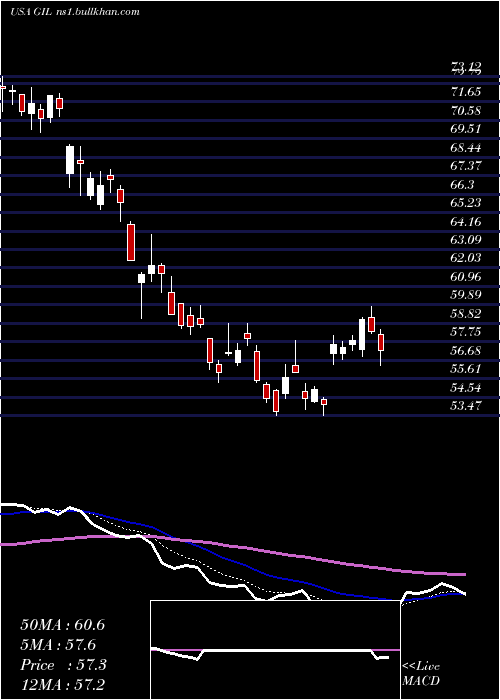Viewport: 500px width, 700px height.
Task: Select the 56.68 price axis label
Action: click(466, 350)
